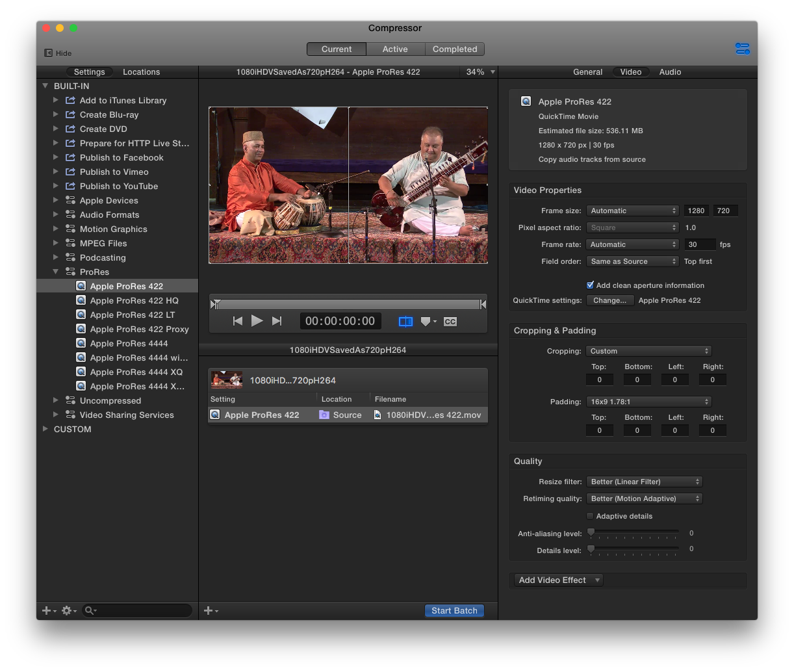Expand the Uncompressed group
Screen dimensions: 794x672
tap(56, 400)
